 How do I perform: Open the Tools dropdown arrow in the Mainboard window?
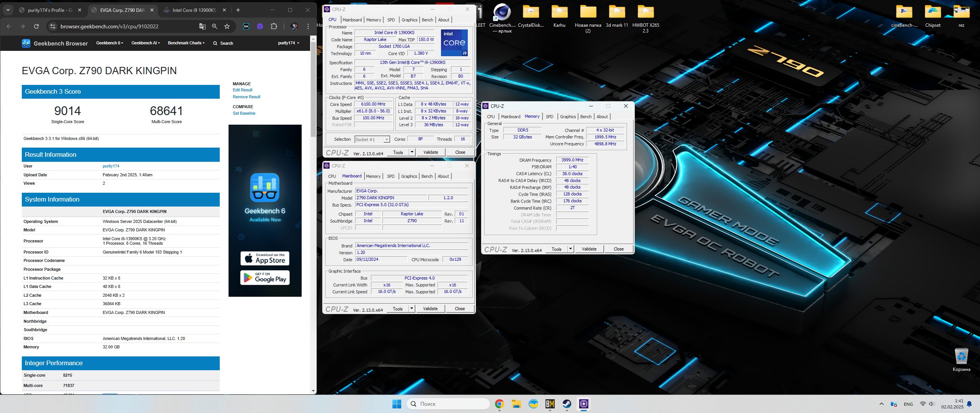[x=412, y=309]
